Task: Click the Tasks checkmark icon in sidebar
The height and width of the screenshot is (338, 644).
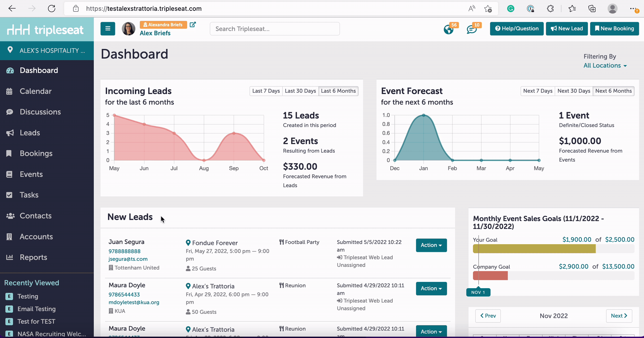Action: (9, 195)
